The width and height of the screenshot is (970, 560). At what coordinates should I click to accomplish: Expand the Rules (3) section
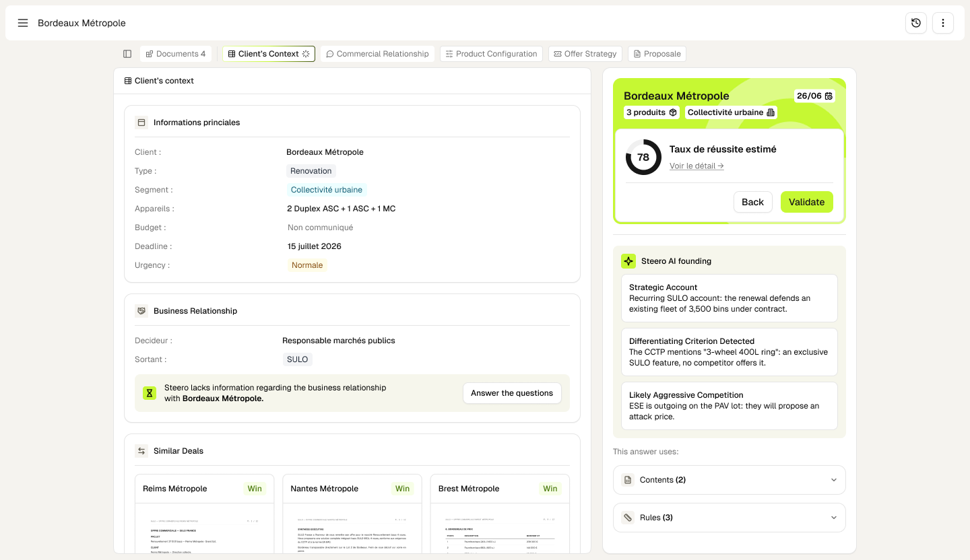(729, 518)
